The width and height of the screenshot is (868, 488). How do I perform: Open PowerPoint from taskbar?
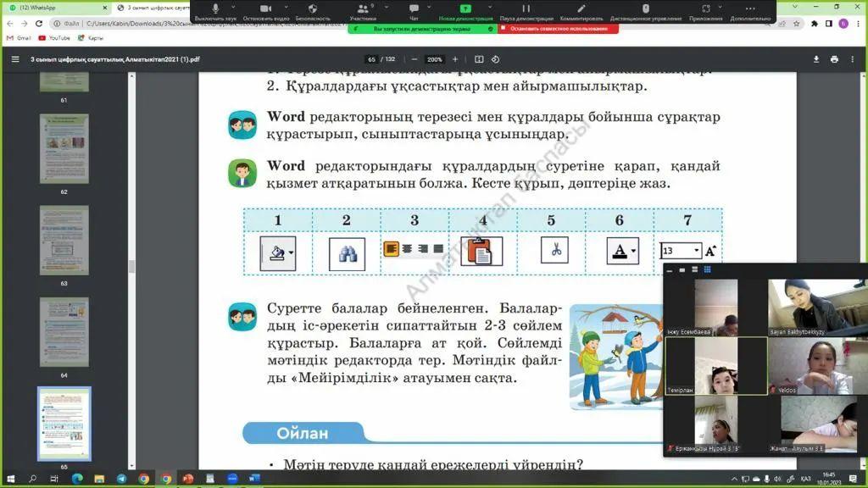coord(188,479)
